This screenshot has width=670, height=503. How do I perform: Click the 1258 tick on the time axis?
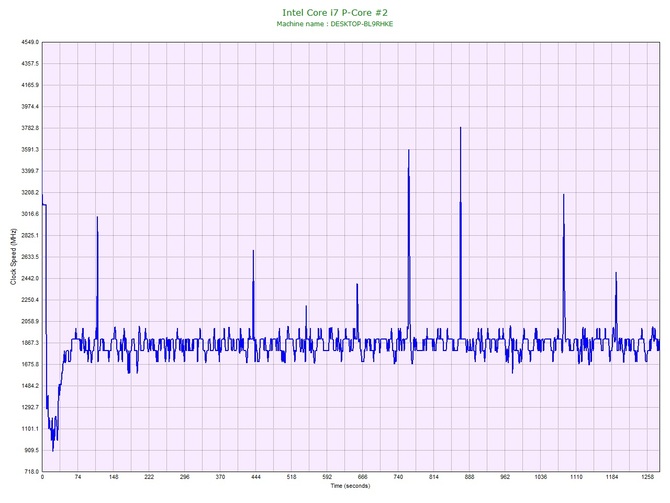pyautogui.click(x=647, y=477)
